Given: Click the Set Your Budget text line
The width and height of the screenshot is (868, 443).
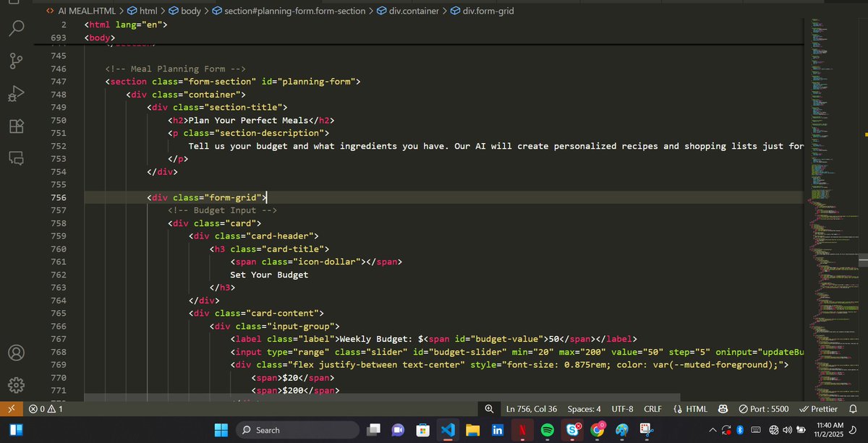Looking at the screenshot, I should [x=269, y=275].
